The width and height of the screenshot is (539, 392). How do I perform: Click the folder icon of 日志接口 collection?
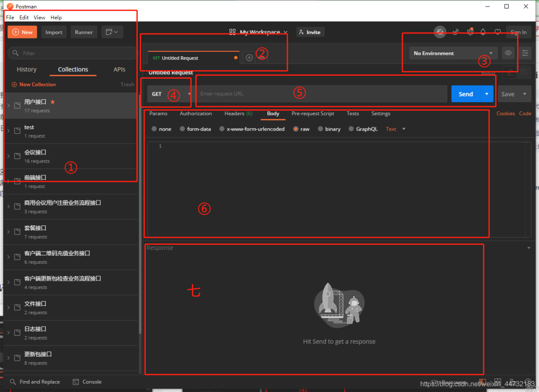pos(17,333)
